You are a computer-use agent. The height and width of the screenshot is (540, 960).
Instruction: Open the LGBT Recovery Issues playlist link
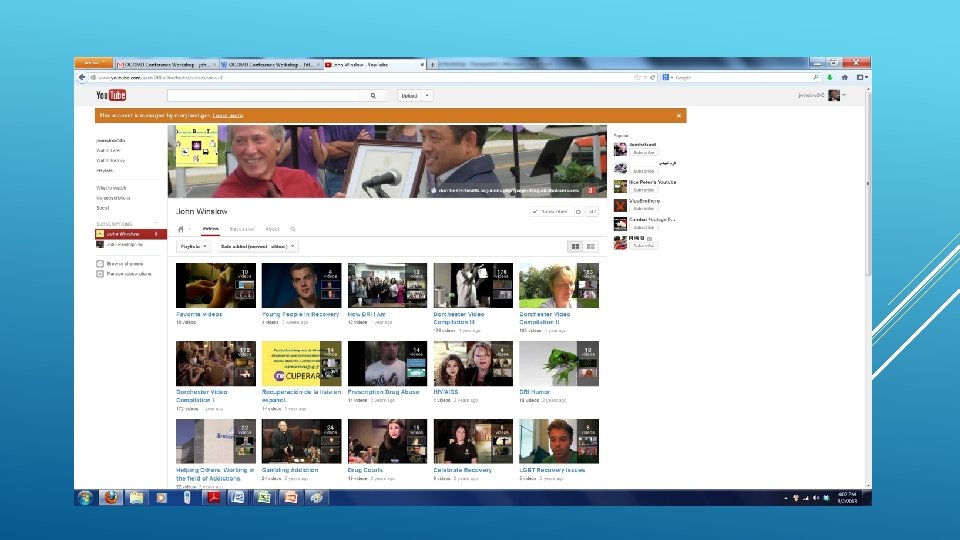pyautogui.click(x=552, y=470)
